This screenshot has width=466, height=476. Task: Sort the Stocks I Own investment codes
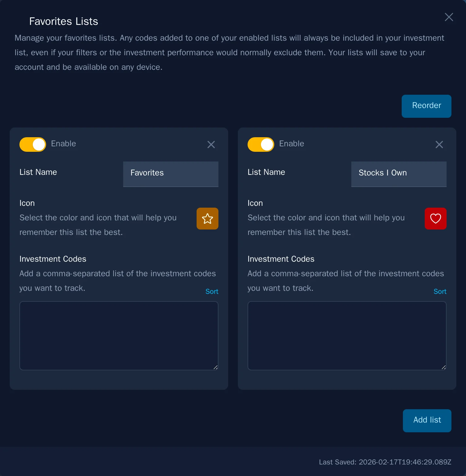pyautogui.click(x=440, y=291)
